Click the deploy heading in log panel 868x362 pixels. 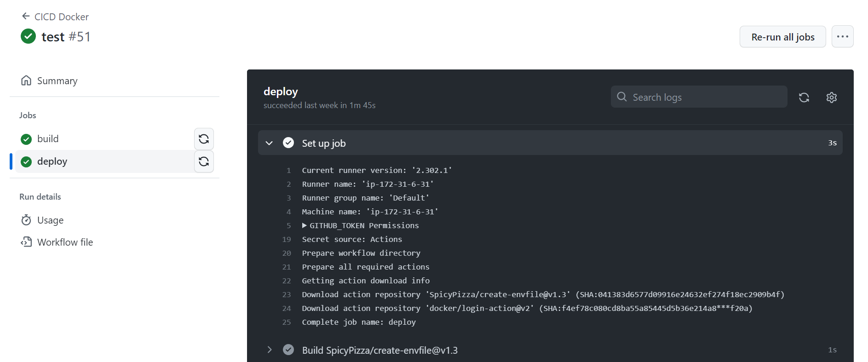tap(281, 92)
